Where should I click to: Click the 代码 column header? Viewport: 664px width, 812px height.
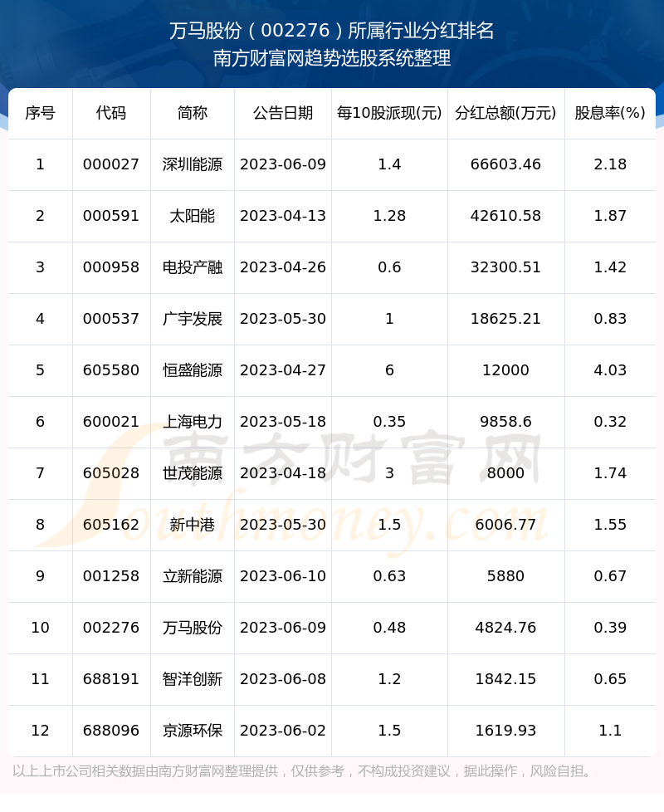pos(111,113)
